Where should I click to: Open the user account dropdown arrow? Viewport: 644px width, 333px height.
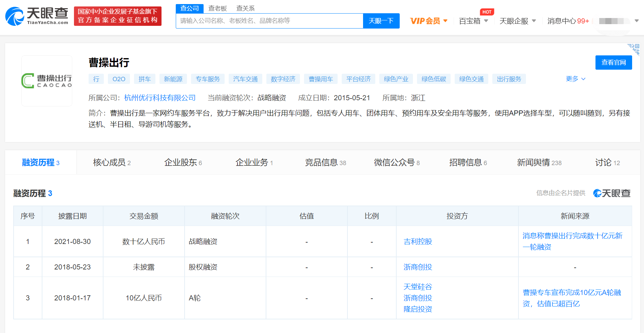637,21
